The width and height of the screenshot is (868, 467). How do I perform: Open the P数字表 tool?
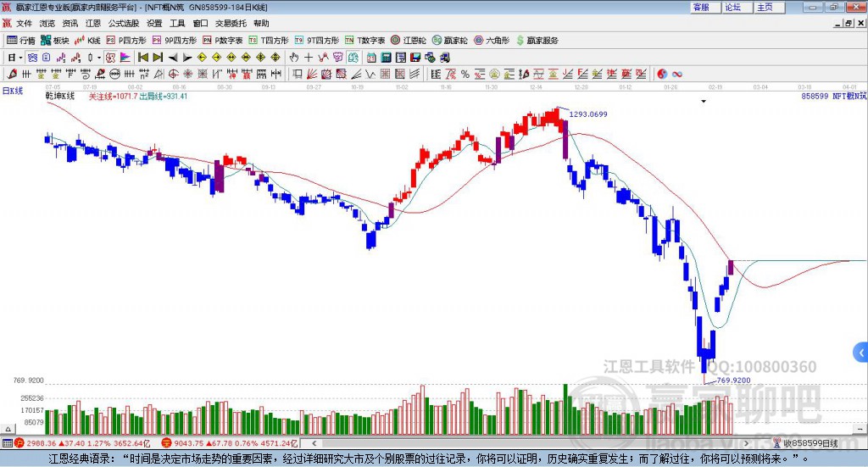pos(223,41)
